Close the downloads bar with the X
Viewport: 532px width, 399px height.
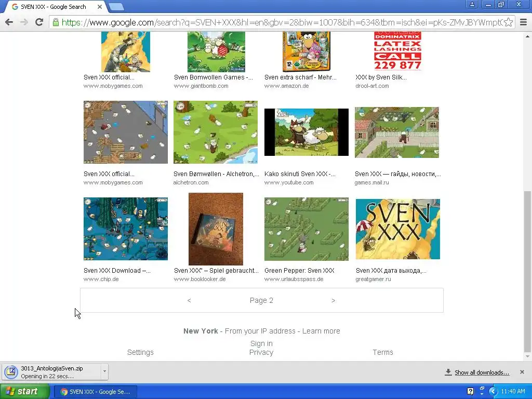point(522,372)
